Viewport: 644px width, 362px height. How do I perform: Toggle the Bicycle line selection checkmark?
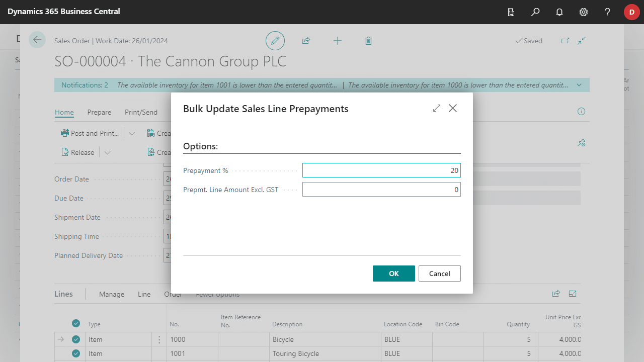[x=76, y=339]
